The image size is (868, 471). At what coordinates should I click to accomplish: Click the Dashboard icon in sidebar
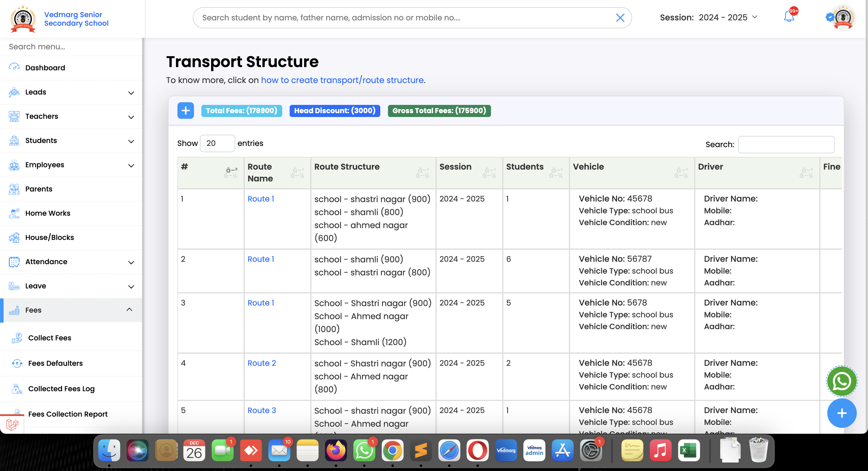pyautogui.click(x=14, y=67)
